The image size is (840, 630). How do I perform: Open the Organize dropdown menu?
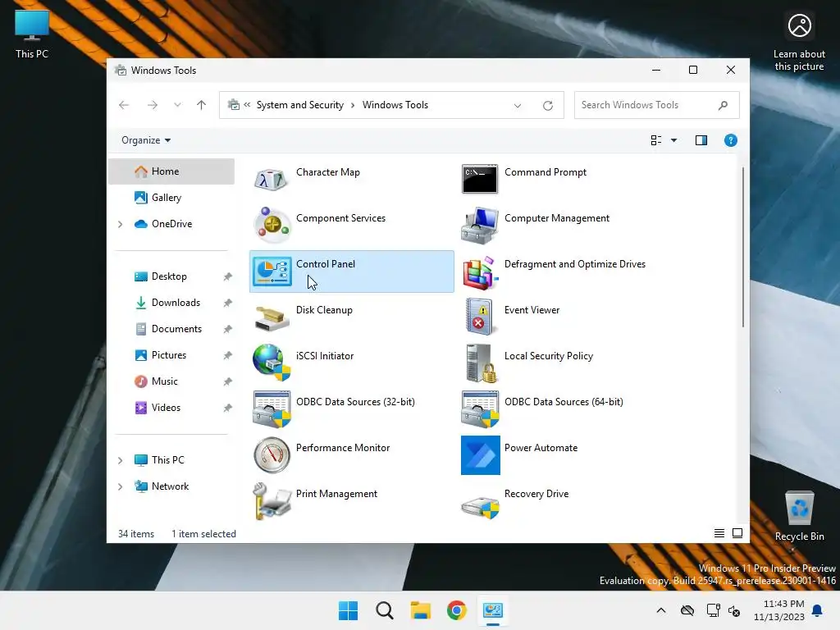[146, 140]
